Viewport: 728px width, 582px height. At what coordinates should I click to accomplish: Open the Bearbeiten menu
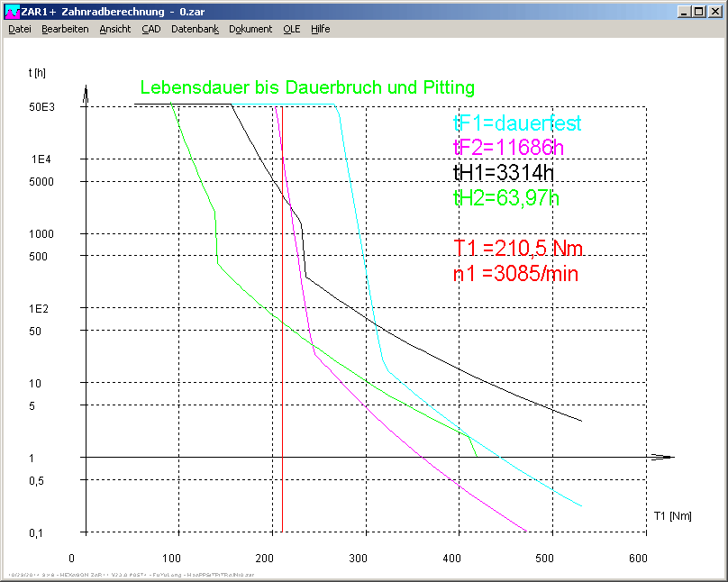pyautogui.click(x=65, y=29)
